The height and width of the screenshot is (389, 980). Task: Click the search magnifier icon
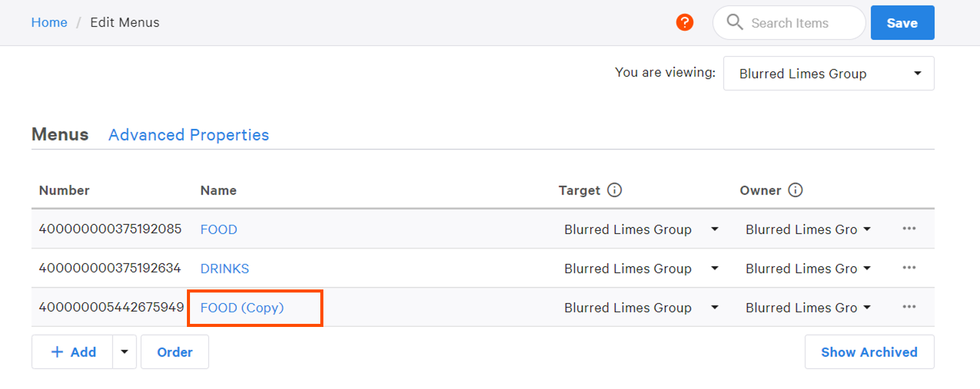coord(734,22)
